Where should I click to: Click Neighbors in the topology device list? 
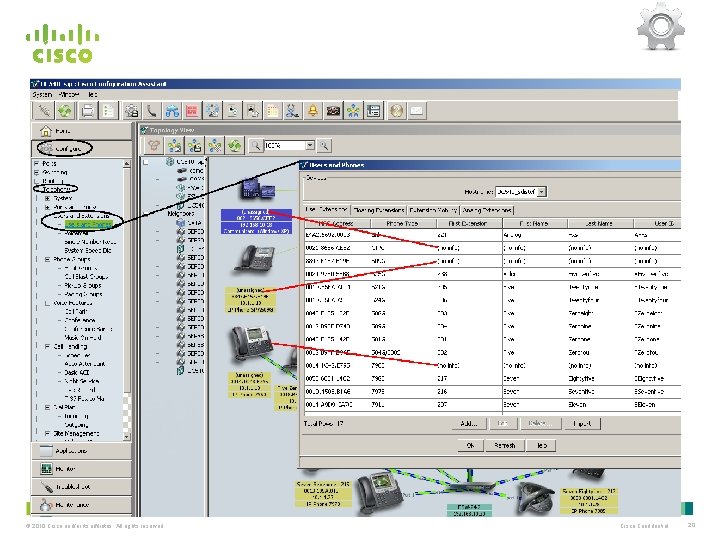(180, 214)
